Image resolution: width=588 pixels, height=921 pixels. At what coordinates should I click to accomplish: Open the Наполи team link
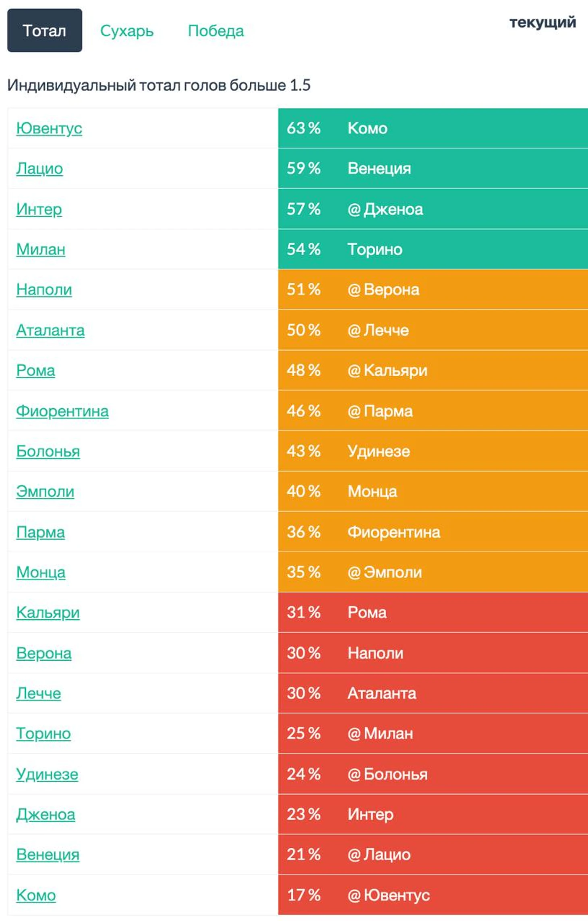coord(44,290)
